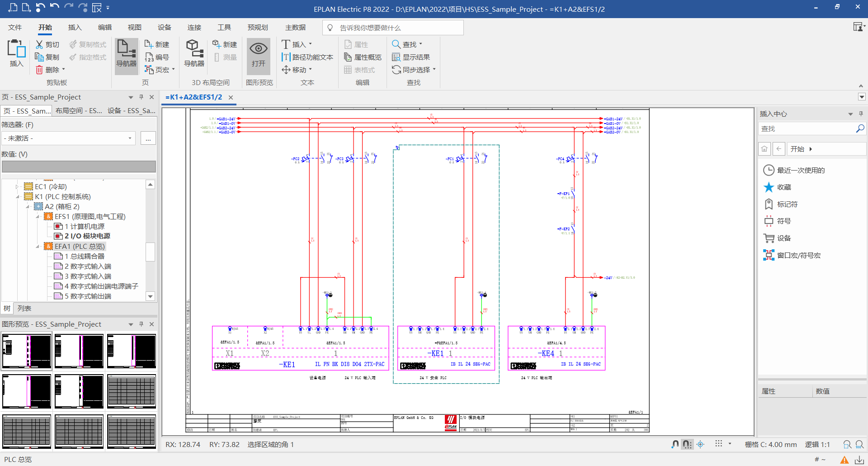
Task: Expand EC1 (冷却) tree node
Action: click(x=17, y=187)
